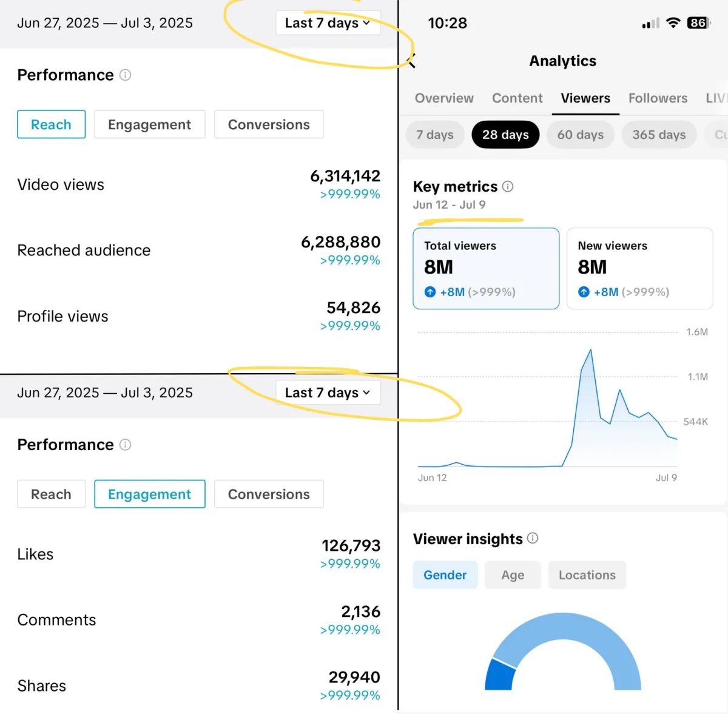Viewport: 728px width, 714px height.
Task: Click the 1.1M axis label on the chart
Action: tap(698, 377)
